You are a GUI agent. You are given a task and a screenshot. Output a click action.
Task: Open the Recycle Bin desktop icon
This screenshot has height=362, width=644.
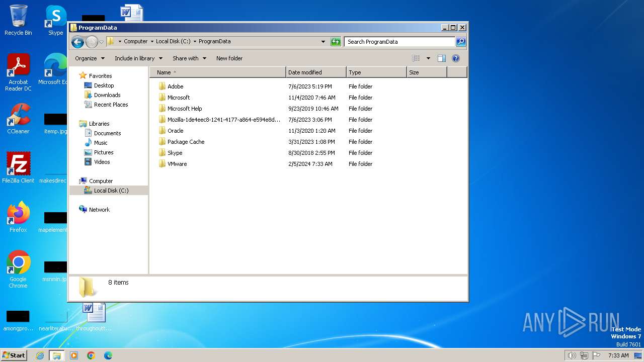[18, 20]
